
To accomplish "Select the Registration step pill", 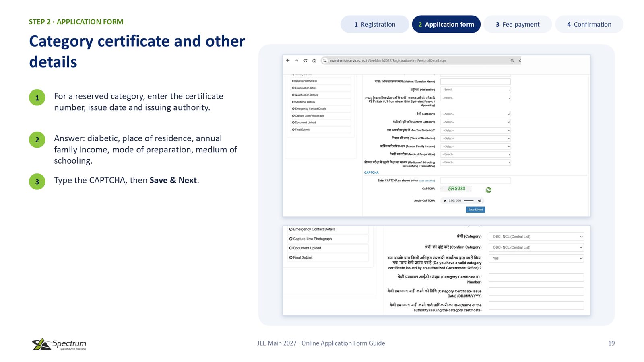I will tap(375, 24).
